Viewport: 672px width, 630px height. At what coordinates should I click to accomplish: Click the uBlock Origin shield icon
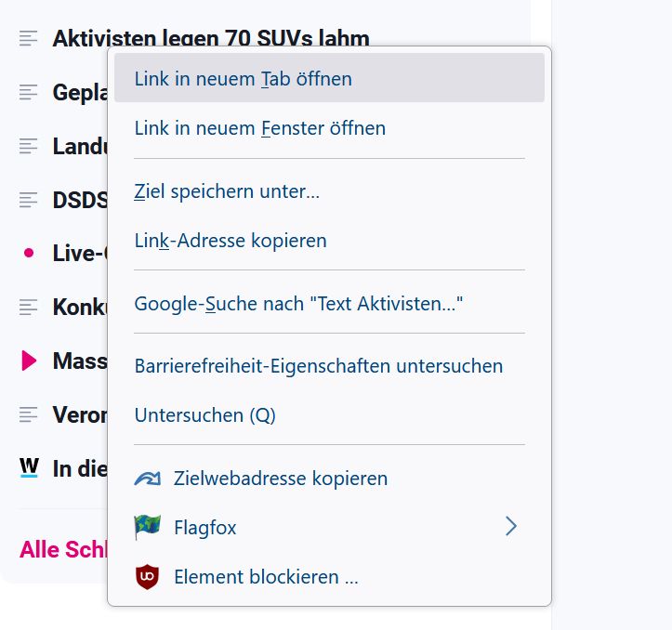(x=148, y=576)
